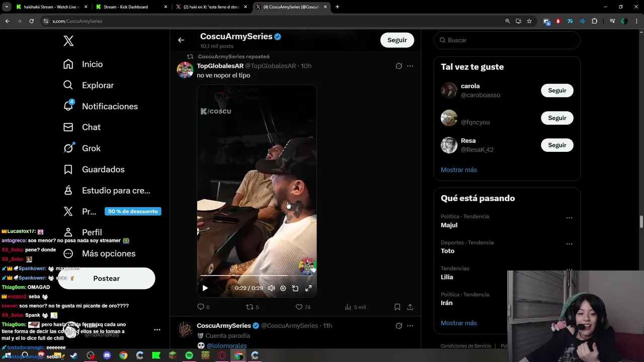Bookmark the TopGlobalesAR post
The width and height of the screenshot is (644, 362).
397,307
